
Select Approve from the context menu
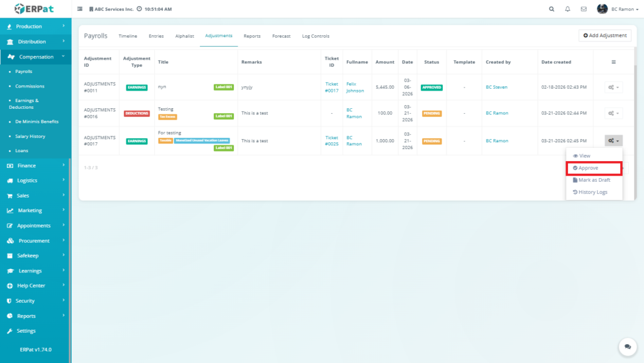click(588, 168)
